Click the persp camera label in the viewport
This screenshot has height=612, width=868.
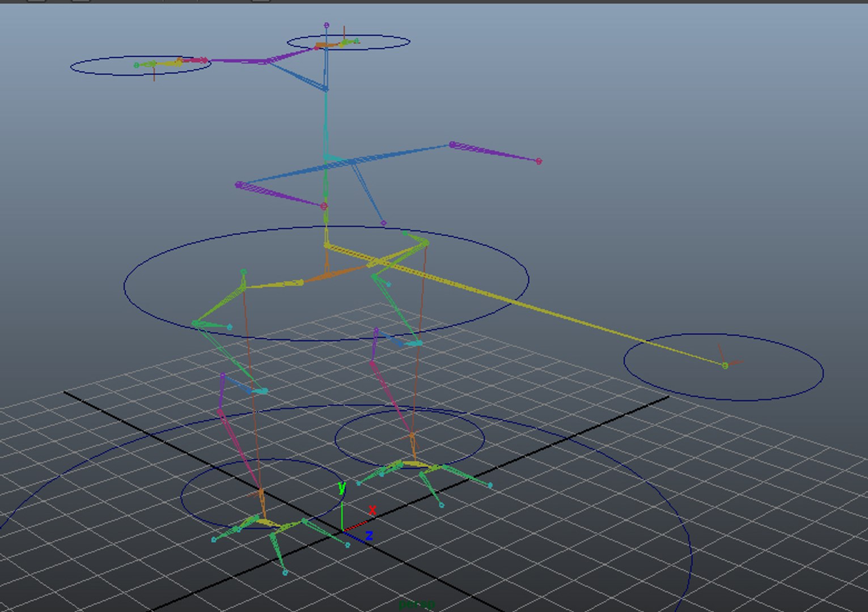pyautogui.click(x=417, y=604)
